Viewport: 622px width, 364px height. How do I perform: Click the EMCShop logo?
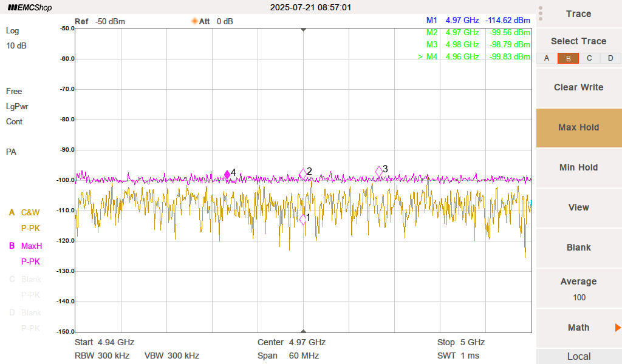click(x=30, y=8)
